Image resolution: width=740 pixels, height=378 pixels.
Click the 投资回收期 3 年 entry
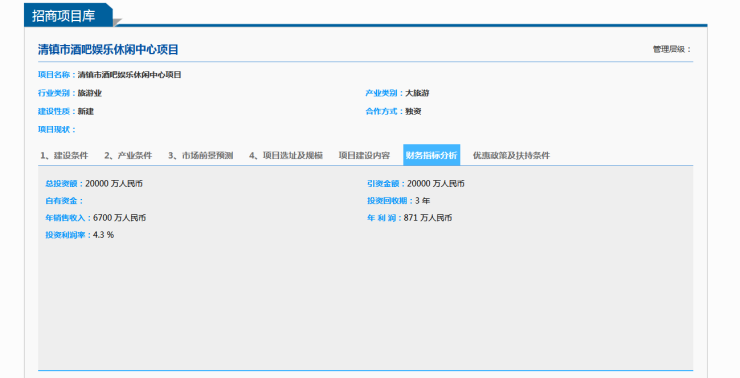click(399, 201)
